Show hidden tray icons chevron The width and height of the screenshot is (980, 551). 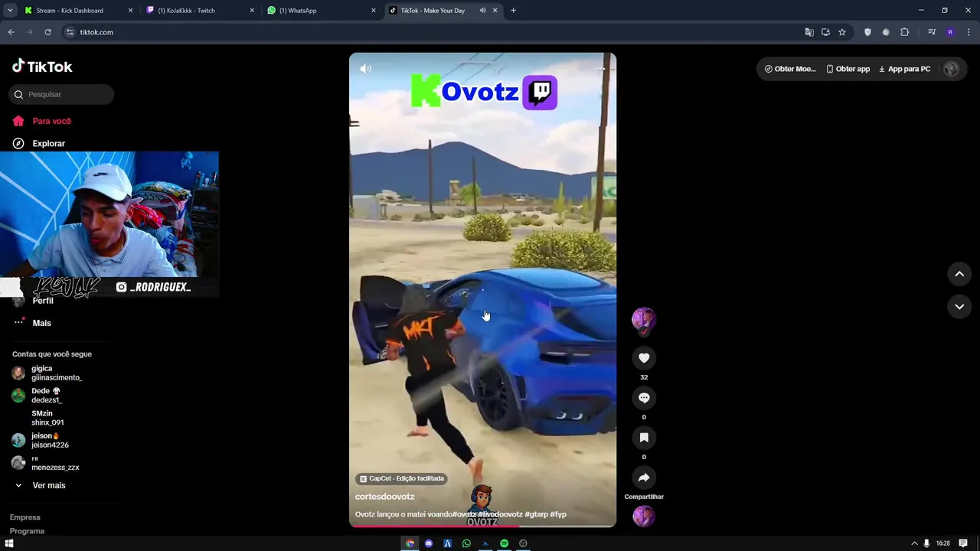(x=913, y=543)
